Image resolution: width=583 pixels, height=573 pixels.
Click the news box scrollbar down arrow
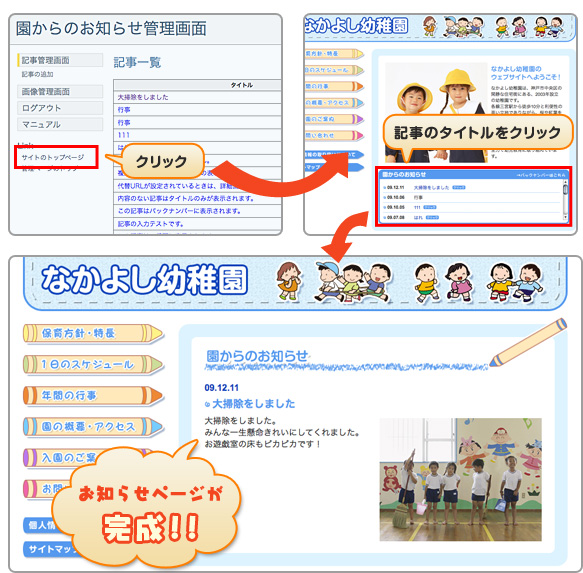click(566, 217)
